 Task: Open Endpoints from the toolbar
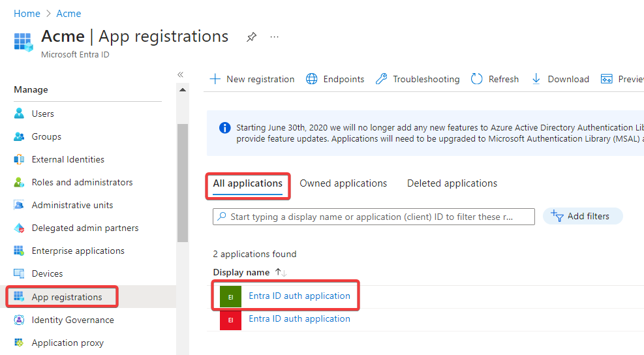pyautogui.click(x=335, y=79)
